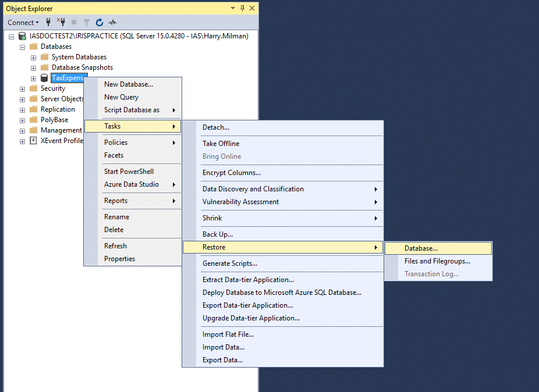This screenshot has height=392, width=539.
Task: Choose Deploy Database to Microsoft Azure SQL Database...
Action: [283, 293]
